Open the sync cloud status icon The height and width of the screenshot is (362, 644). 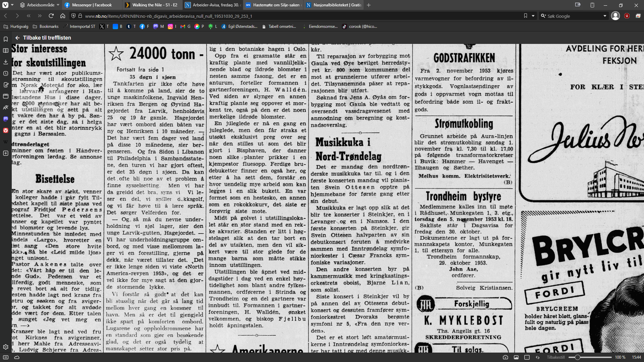pos(17,357)
